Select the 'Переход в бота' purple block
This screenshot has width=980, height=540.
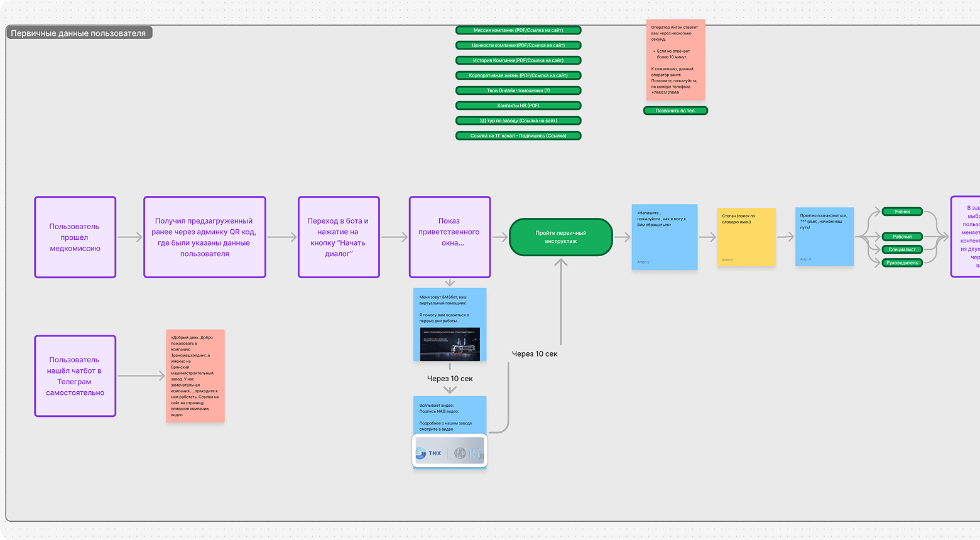pos(339,237)
